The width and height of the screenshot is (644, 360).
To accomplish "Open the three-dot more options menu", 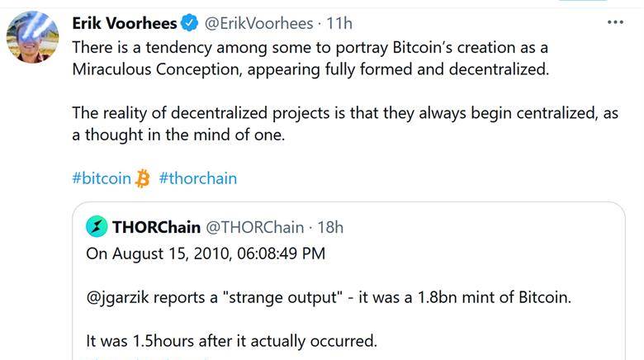I will tap(615, 22).
